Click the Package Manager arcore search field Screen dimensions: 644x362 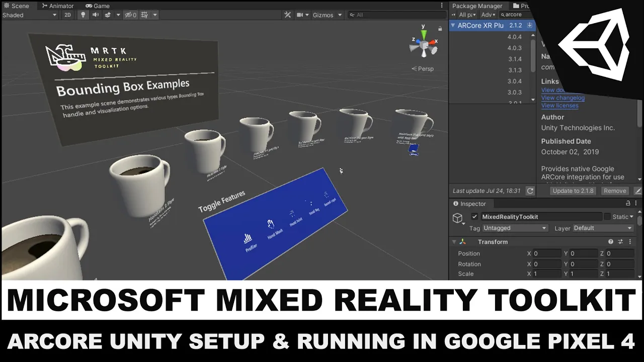pos(518,15)
